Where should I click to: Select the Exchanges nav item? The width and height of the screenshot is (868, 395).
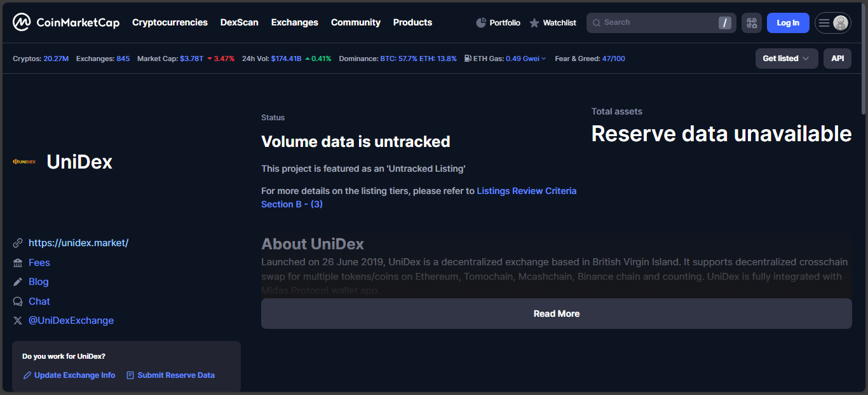coord(294,22)
